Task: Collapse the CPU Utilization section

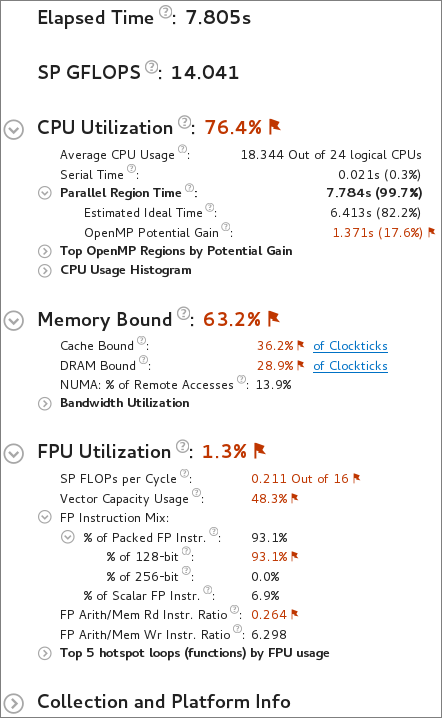Action: 14,130
